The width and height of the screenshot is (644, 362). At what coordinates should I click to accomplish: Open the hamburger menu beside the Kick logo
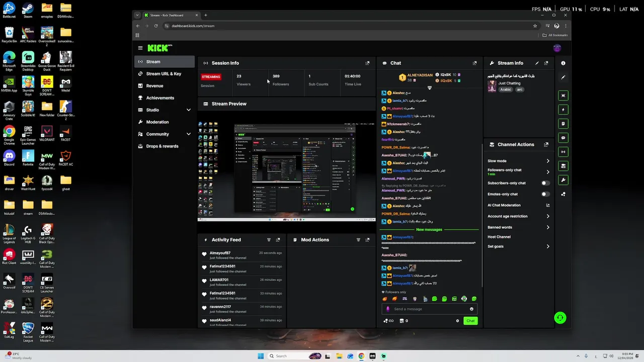(140, 48)
